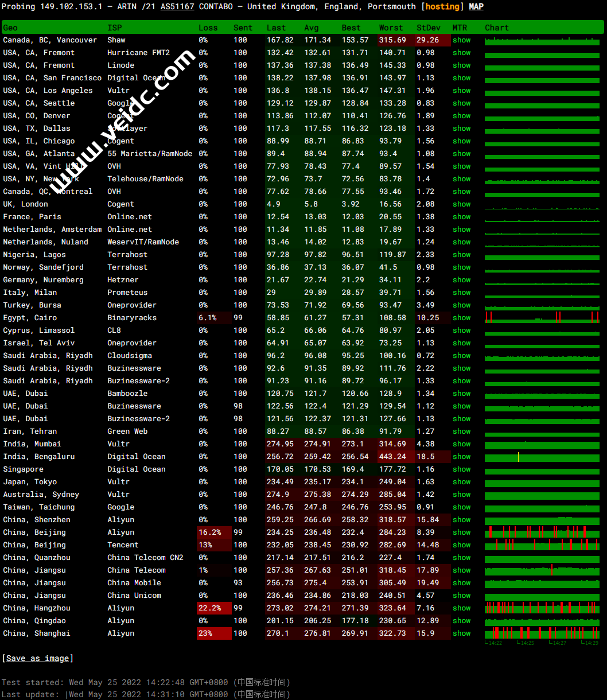Click the 16.2% loss cell for Beijing Aliyun
The width and height of the screenshot is (607, 700).
click(214, 532)
